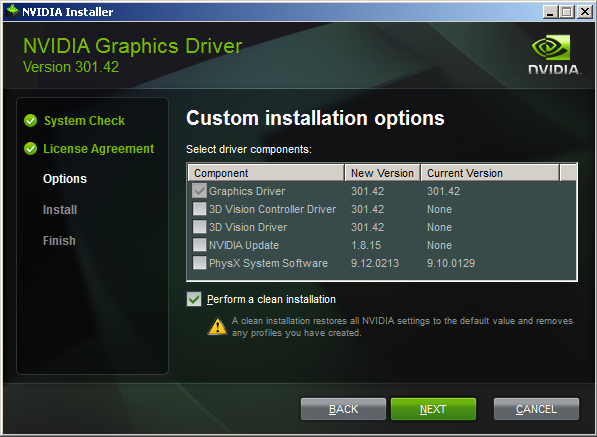Uncheck Perform a clean installation
Image resolution: width=597 pixels, height=437 pixels.
(194, 299)
